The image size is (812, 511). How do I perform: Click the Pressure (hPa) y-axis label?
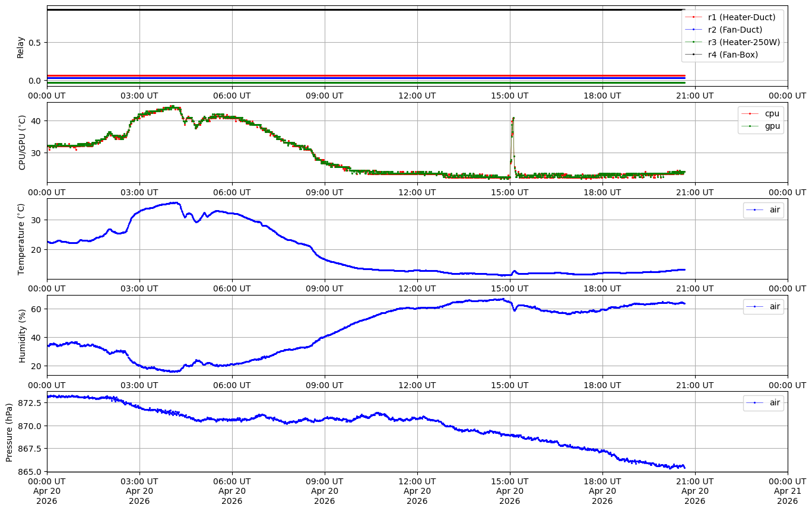pyautogui.click(x=9, y=431)
